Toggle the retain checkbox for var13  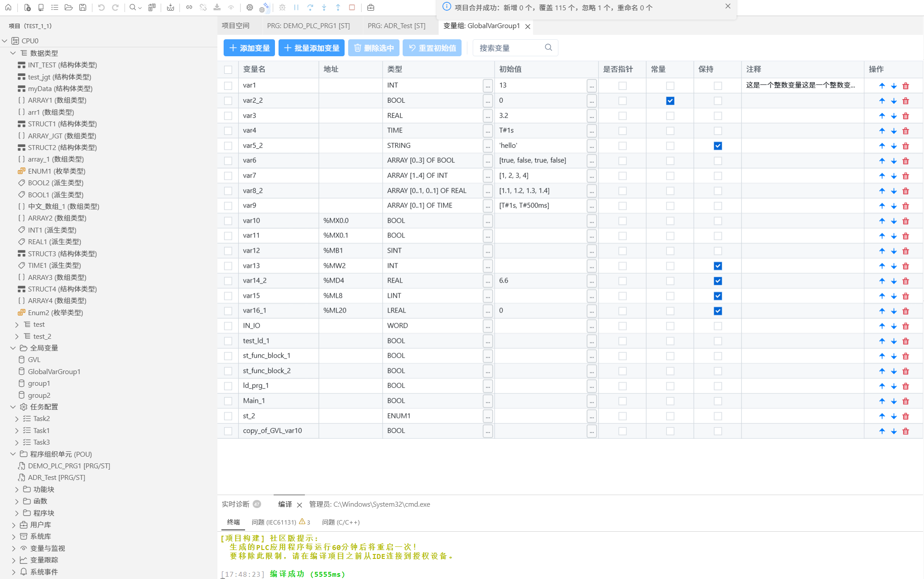coord(718,266)
